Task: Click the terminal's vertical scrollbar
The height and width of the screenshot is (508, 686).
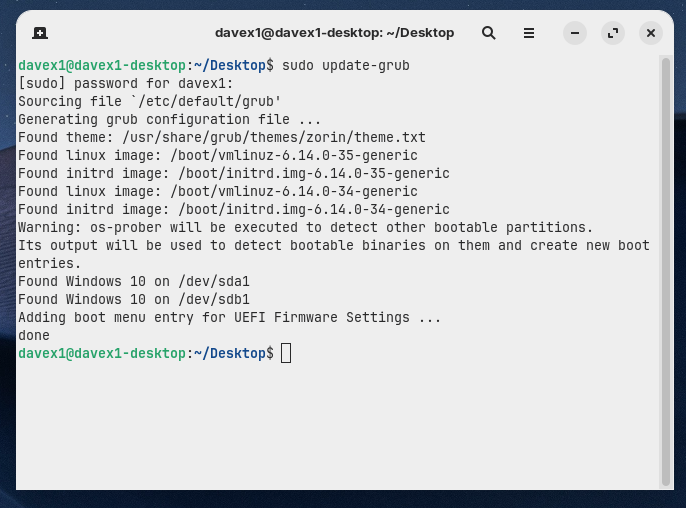Action: [666, 270]
